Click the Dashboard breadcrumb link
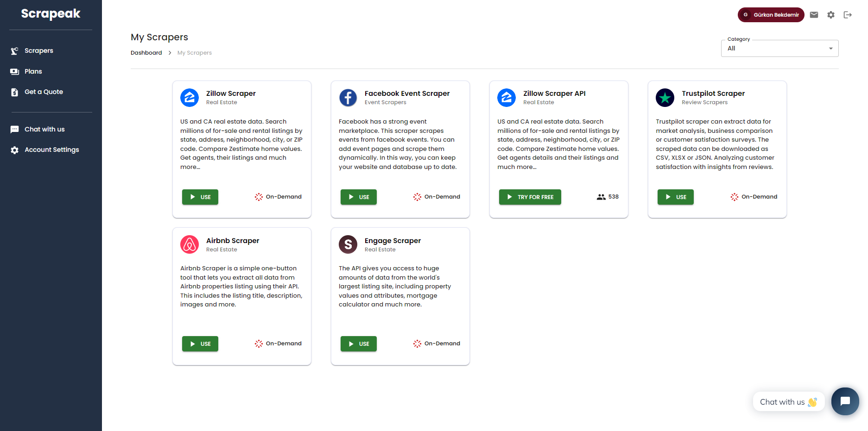868x431 pixels. coord(146,52)
